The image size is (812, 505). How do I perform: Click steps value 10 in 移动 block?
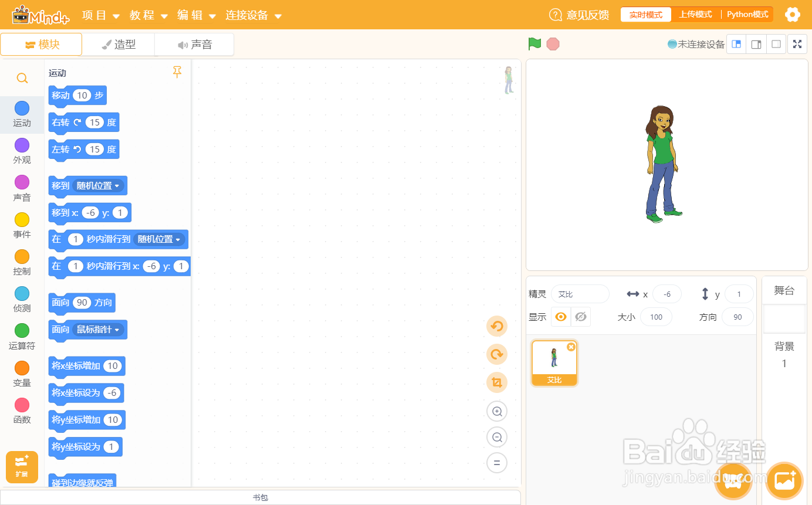point(82,96)
